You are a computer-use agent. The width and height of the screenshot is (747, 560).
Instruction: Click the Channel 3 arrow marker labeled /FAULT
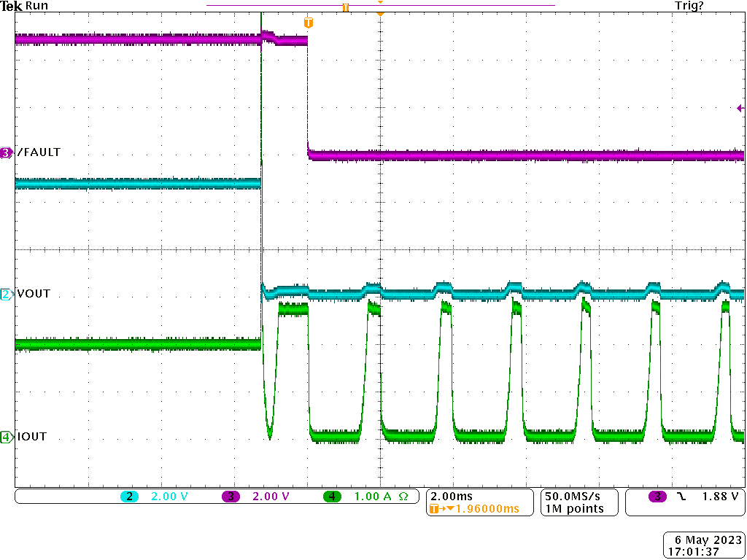coord(6,153)
